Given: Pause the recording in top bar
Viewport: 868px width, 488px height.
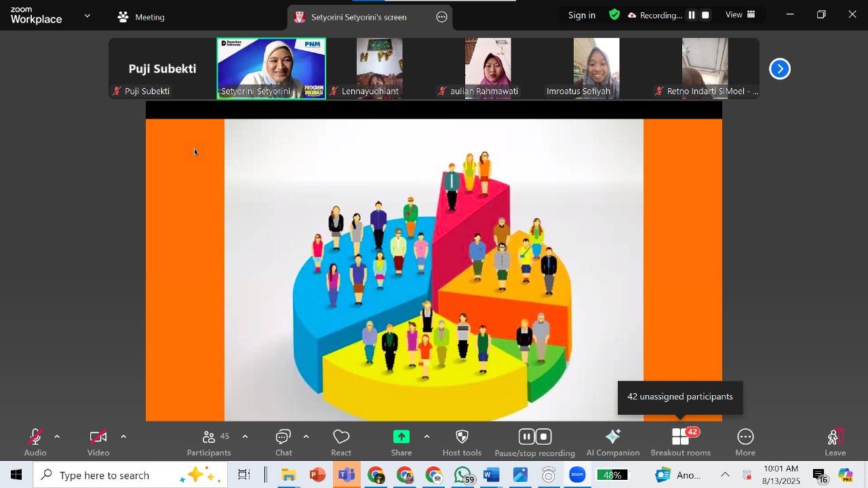Looking at the screenshot, I should pyautogui.click(x=692, y=15).
